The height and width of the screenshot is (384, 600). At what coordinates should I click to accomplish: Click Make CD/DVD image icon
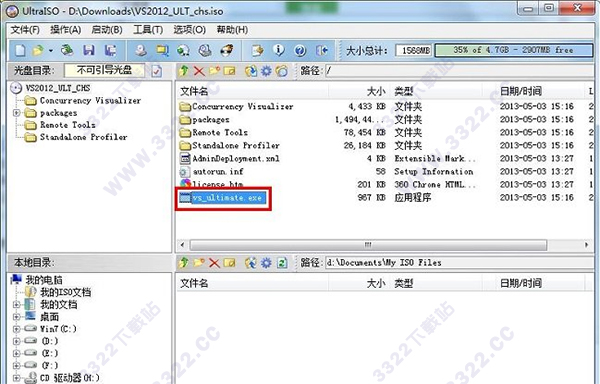(141, 50)
